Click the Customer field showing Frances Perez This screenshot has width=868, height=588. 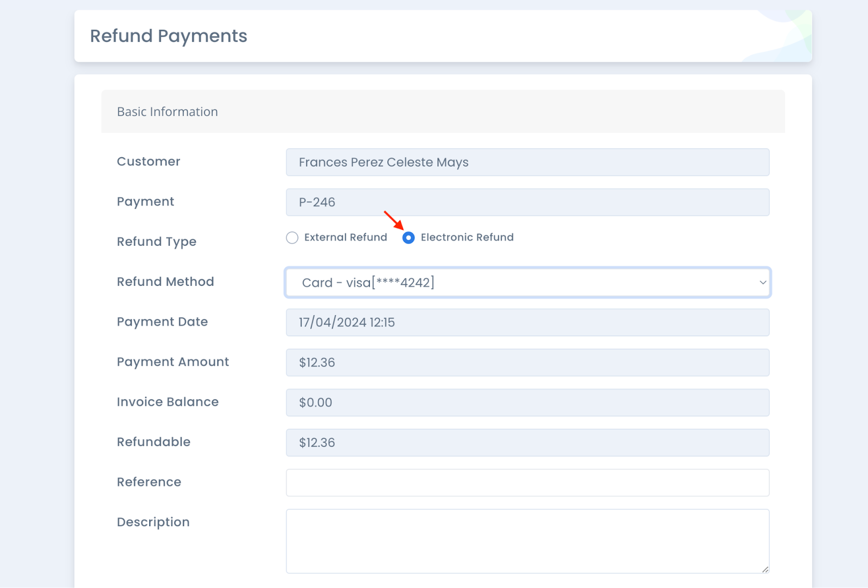pyautogui.click(x=528, y=162)
